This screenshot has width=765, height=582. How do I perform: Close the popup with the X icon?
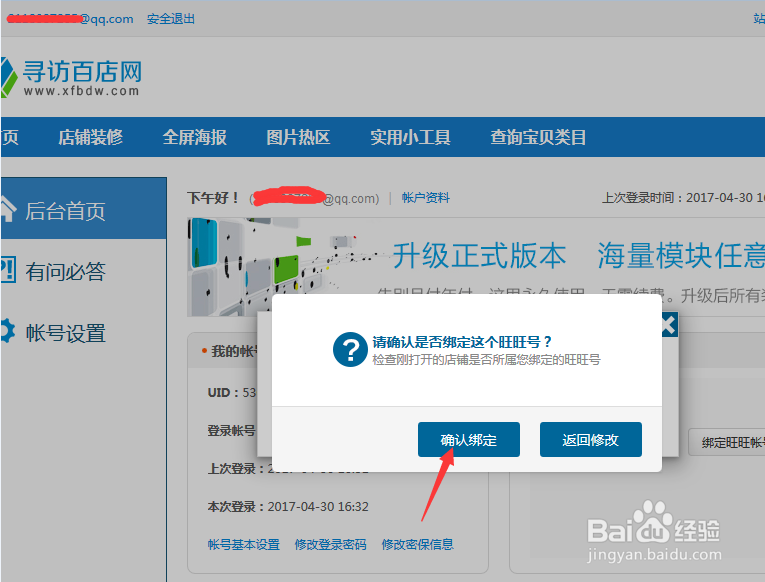pyautogui.click(x=668, y=325)
